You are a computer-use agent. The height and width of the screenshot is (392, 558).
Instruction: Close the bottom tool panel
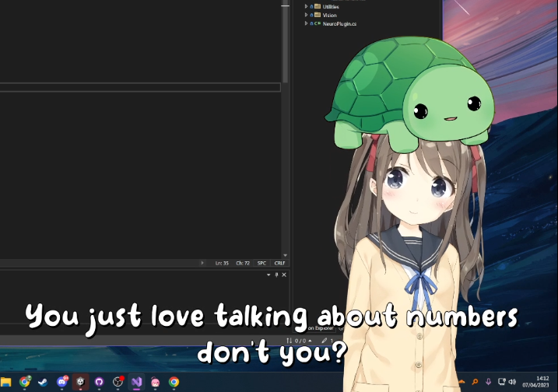pyautogui.click(x=284, y=275)
